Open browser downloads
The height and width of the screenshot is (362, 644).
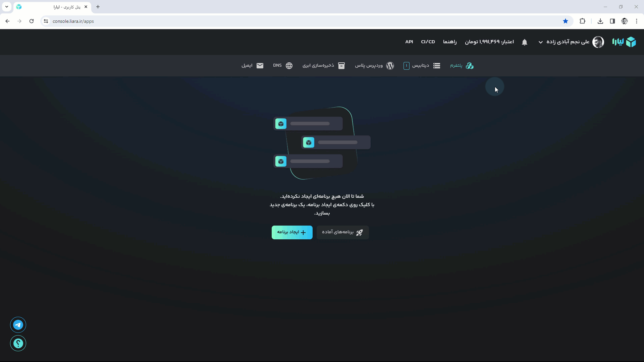coord(600,21)
